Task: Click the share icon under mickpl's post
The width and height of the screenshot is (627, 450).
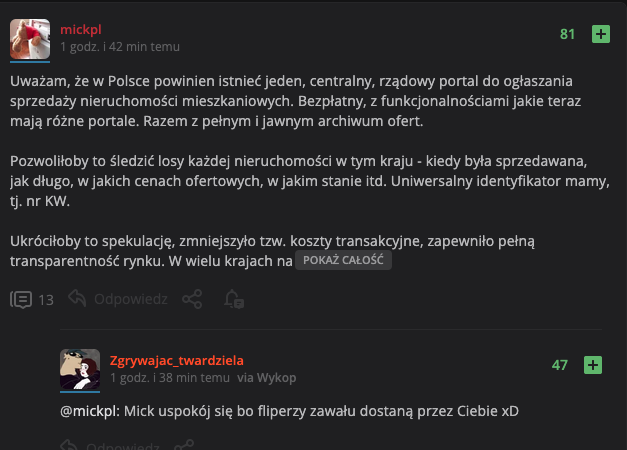Action: [x=192, y=299]
